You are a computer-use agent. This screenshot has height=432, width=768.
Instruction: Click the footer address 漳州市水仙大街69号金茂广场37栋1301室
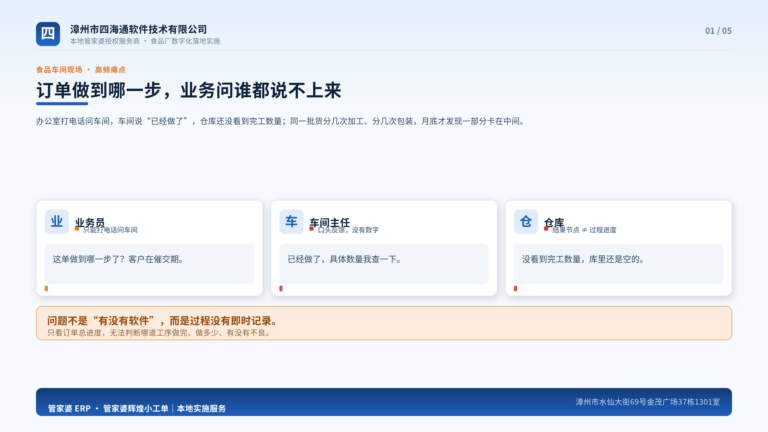(x=648, y=402)
